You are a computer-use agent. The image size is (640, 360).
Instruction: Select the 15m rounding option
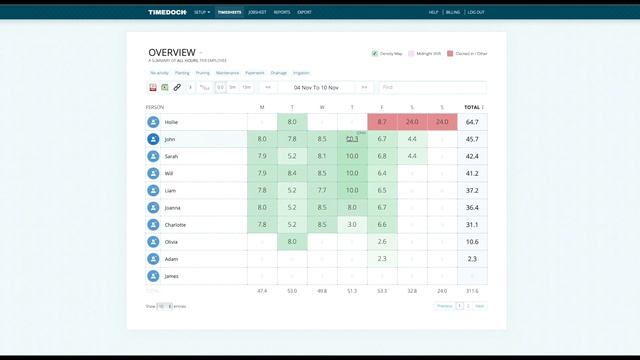pos(246,87)
